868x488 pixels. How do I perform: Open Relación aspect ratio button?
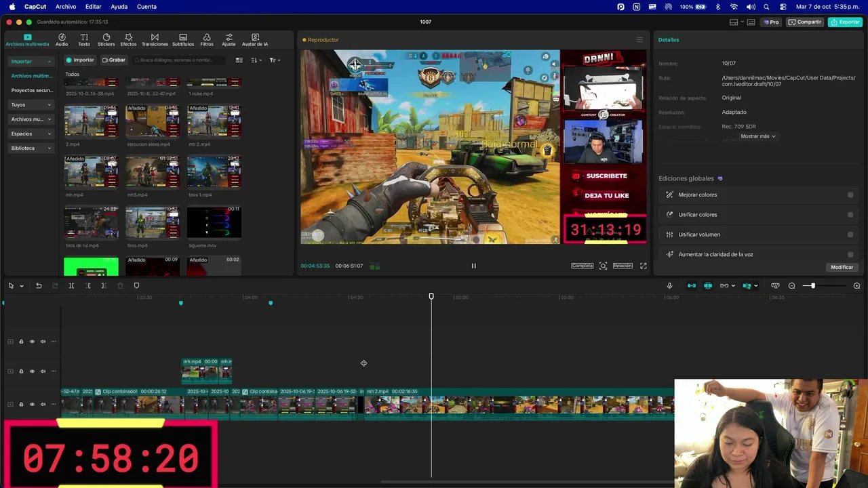coord(623,266)
